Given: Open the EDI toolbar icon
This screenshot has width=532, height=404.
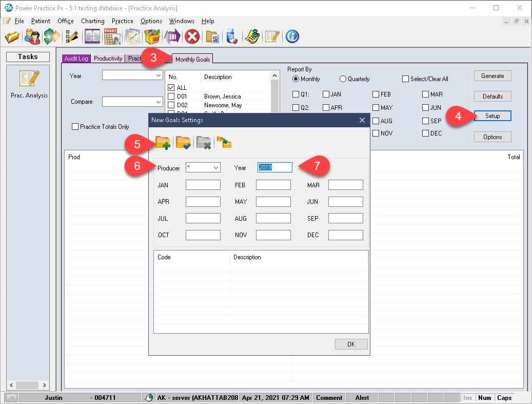Looking at the screenshot, I should (x=172, y=36).
